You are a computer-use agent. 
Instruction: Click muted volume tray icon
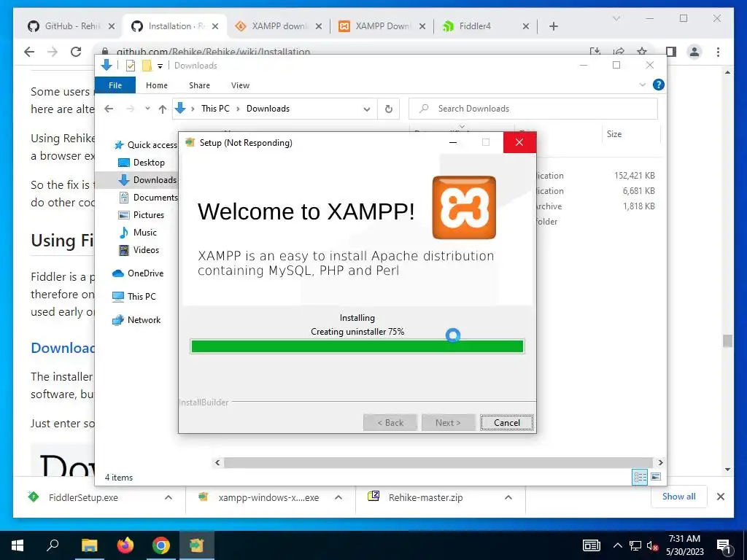coord(653,545)
